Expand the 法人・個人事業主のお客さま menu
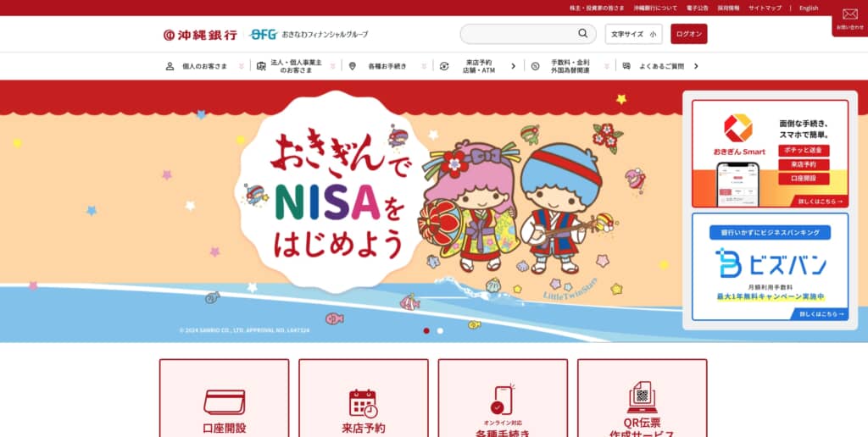Viewport: 868px width, 437px height. coord(296,66)
